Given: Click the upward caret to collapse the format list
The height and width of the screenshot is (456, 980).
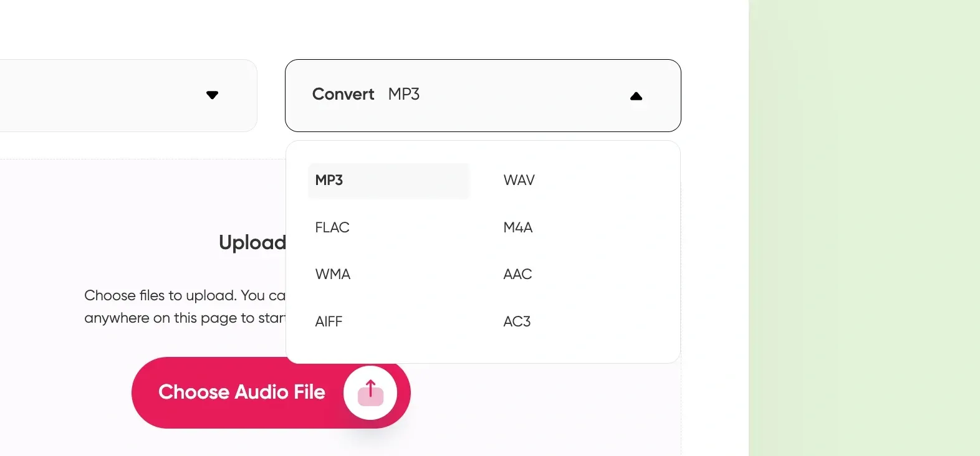Looking at the screenshot, I should click(x=637, y=96).
